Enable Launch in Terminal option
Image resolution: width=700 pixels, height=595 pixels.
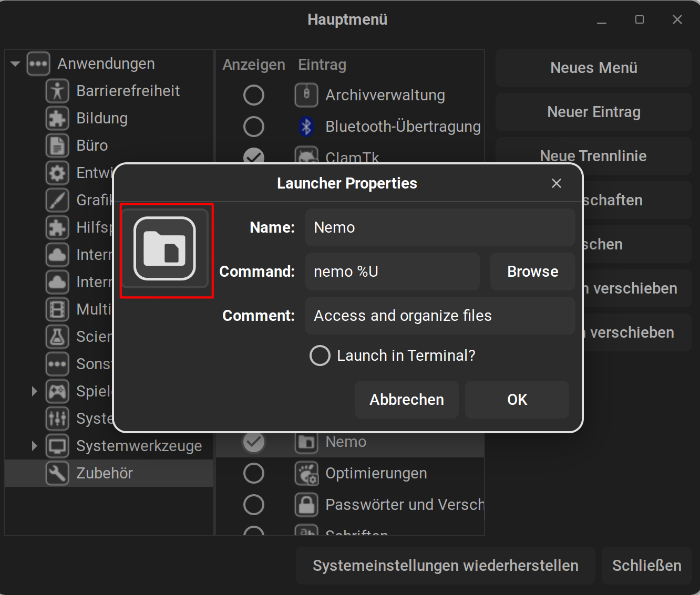(x=320, y=356)
